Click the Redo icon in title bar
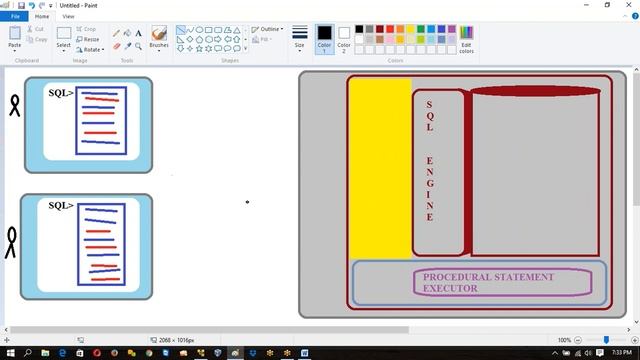Image resolution: width=640 pixels, height=360 pixels. 42,5
